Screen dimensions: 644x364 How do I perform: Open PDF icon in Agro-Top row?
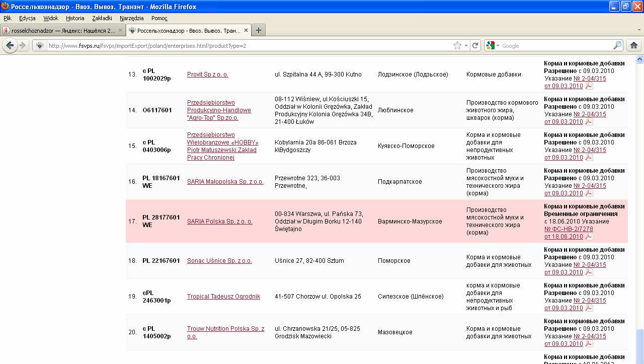pyautogui.click(x=589, y=122)
